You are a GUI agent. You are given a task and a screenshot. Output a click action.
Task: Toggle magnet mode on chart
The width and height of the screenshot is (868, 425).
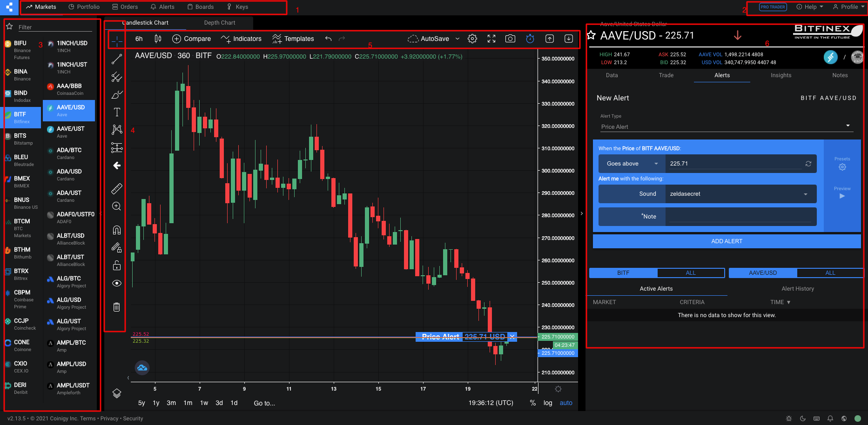[117, 230]
